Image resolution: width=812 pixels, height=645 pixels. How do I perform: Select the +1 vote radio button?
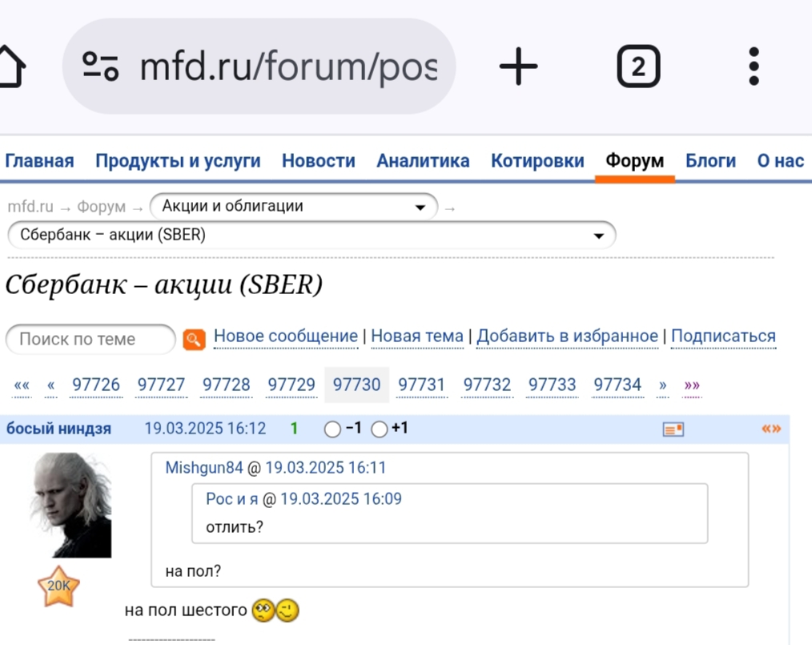[379, 429]
